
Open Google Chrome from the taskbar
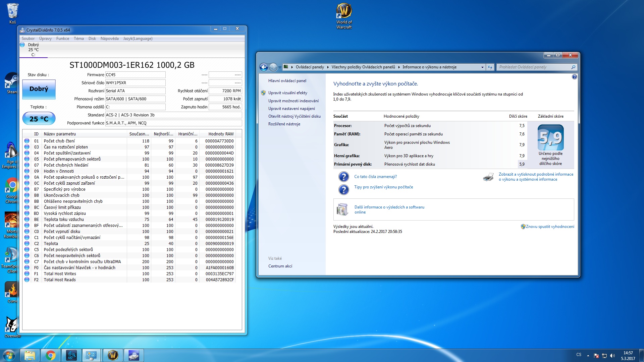pyautogui.click(x=50, y=355)
